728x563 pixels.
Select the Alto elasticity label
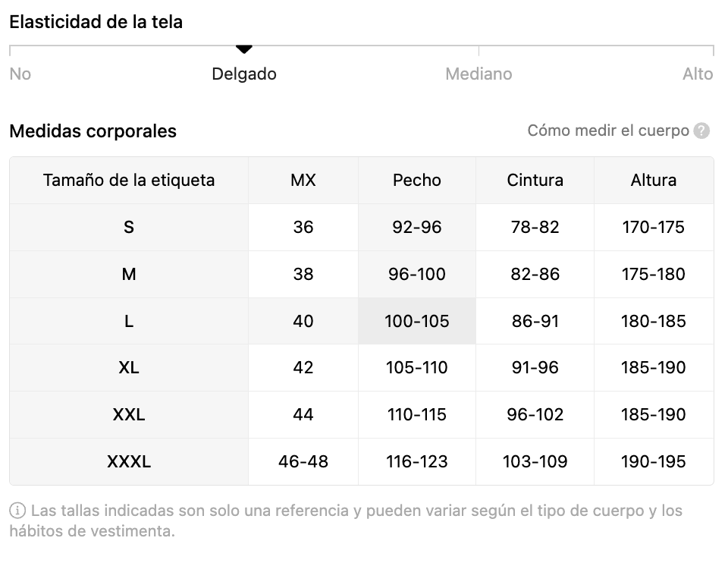click(x=698, y=74)
